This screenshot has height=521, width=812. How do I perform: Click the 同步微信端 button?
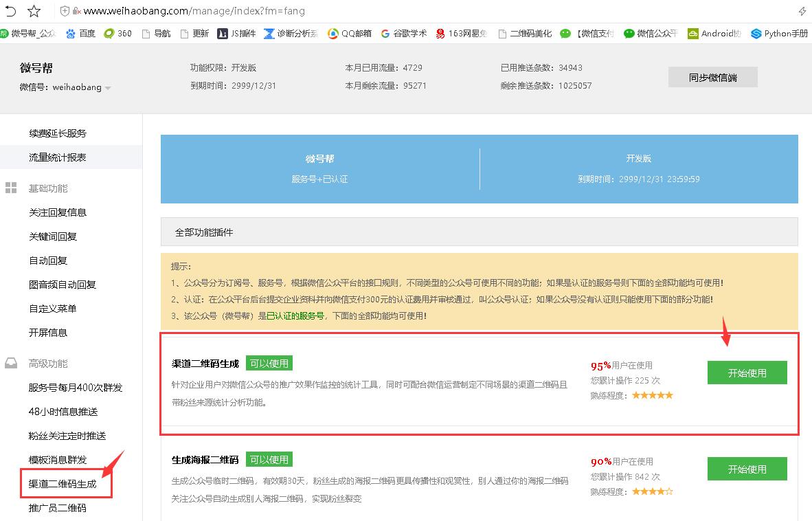click(712, 77)
